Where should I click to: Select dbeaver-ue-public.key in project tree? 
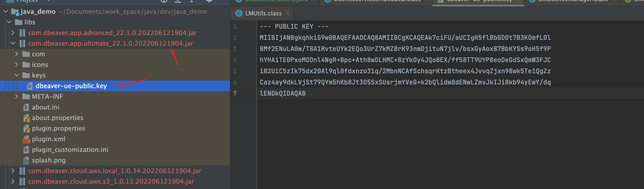(x=71, y=86)
